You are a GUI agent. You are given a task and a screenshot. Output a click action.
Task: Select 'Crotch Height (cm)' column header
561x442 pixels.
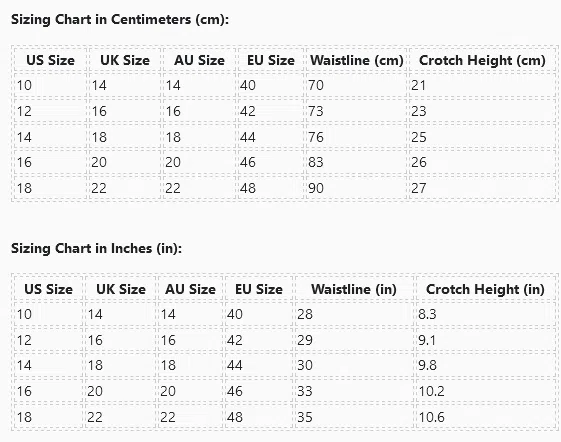(x=482, y=60)
